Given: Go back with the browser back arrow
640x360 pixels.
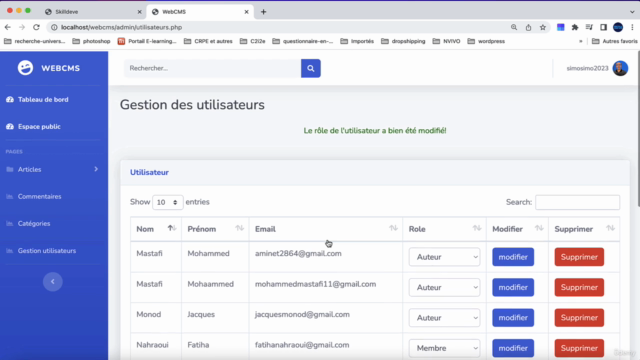Looking at the screenshot, I should [8, 27].
